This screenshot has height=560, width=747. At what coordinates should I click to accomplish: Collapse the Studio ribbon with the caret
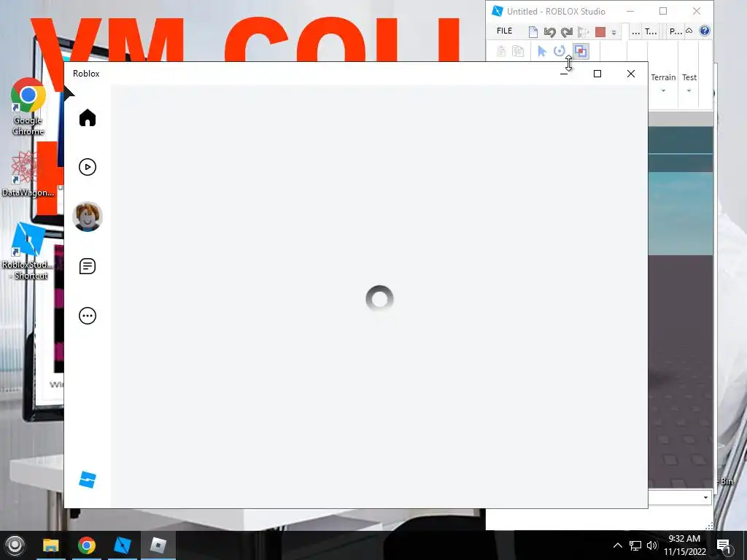tap(689, 31)
